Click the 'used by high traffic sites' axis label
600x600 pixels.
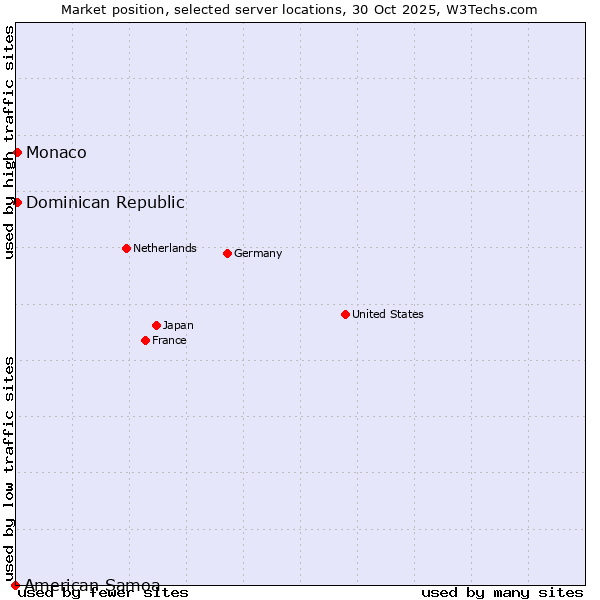point(9,142)
